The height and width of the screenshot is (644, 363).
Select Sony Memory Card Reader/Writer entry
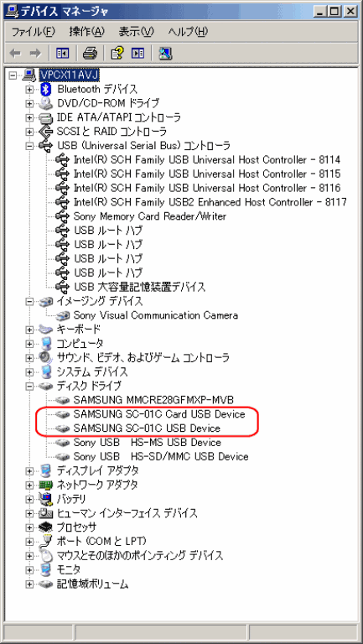coord(150,216)
